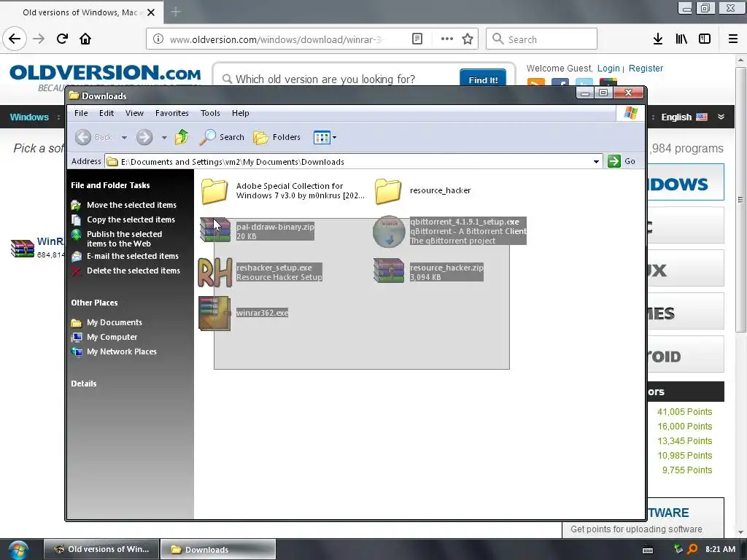Go up one folder level in Explorer
The width and height of the screenshot is (747, 560).
coord(182,137)
